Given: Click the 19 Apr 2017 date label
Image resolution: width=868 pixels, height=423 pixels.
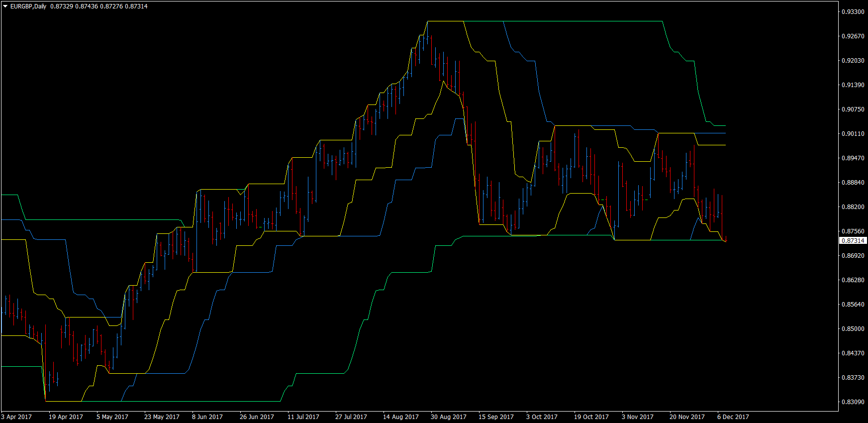Looking at the screenshot, I should point(66,417).
